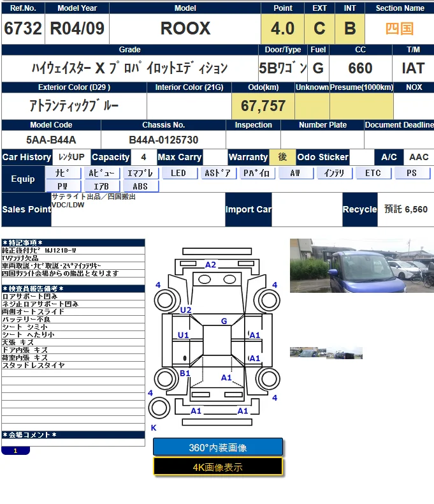Click the 四国 section name
Screen dimensions: 434x504
(399, 29)
